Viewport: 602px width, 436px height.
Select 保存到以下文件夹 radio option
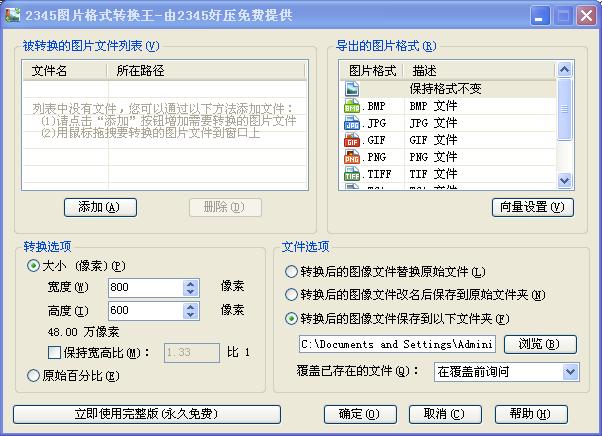pyautogui.click(x=291, y=319)
